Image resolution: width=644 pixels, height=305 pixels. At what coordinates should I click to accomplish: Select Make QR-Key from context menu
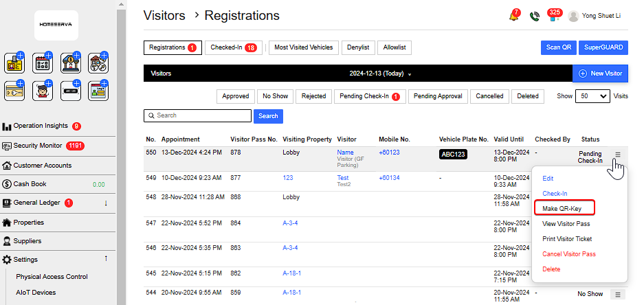coord(562,208)
